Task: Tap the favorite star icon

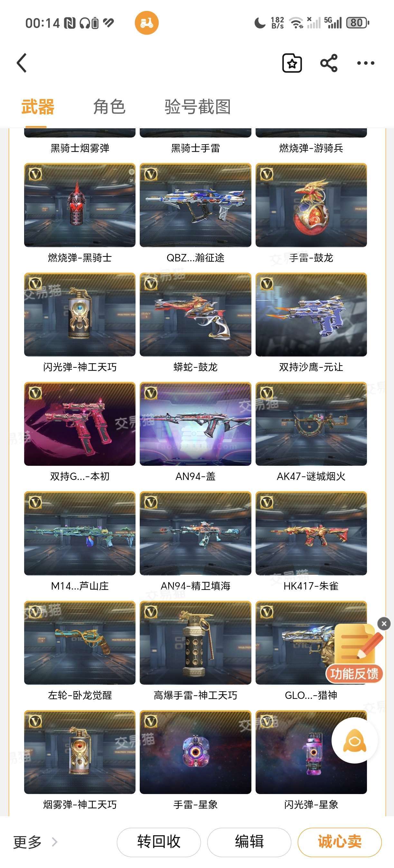Action: pos(292,63)
